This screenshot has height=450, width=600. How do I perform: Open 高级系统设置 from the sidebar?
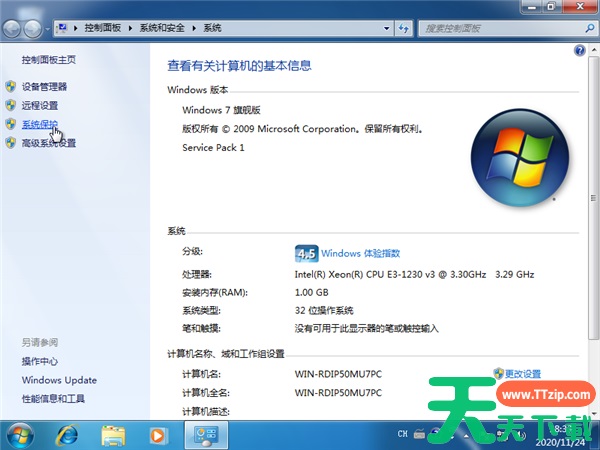click(49, 143)
